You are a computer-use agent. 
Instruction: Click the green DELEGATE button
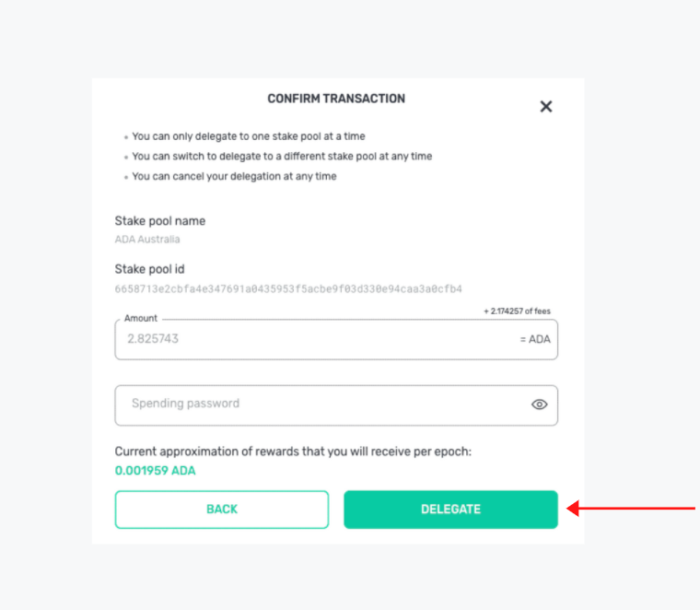(x=450, y=510)
